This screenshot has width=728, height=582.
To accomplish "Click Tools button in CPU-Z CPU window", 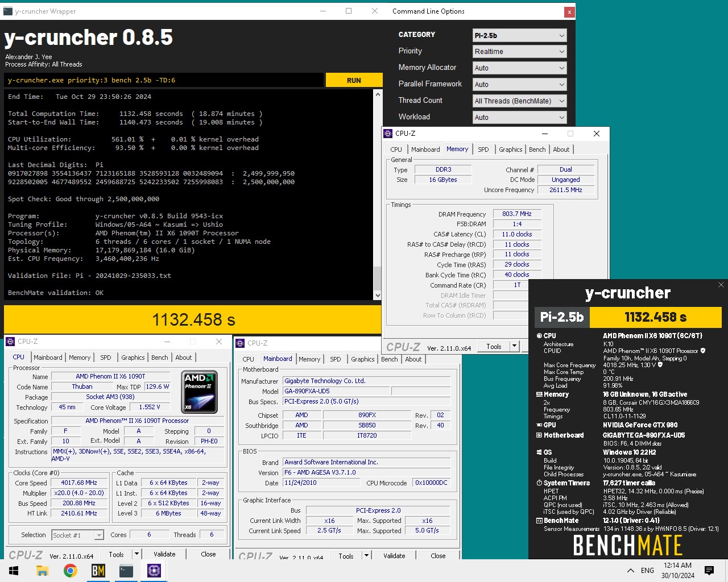I will [116, 554].
